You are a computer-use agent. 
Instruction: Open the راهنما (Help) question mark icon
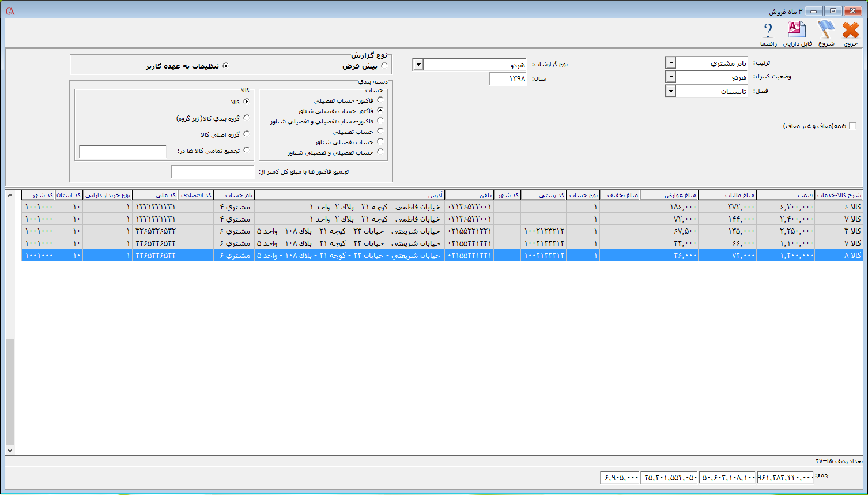coord(768,33)
